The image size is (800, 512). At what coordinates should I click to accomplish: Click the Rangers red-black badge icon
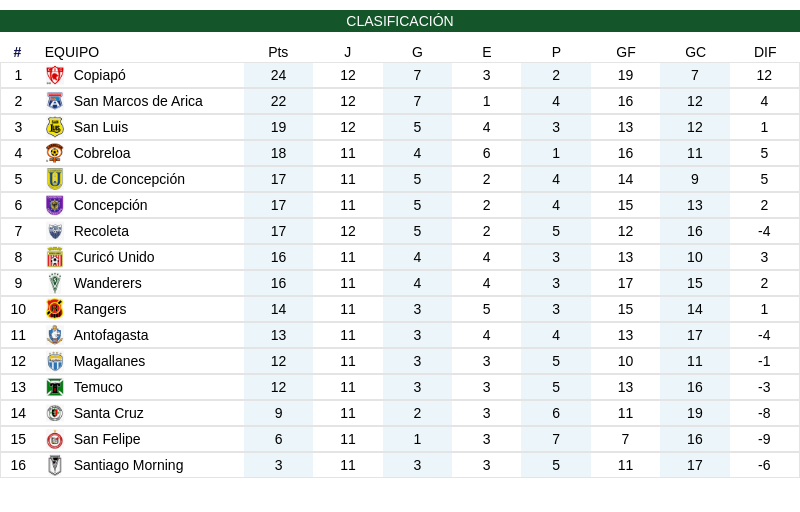pos(55,310)
